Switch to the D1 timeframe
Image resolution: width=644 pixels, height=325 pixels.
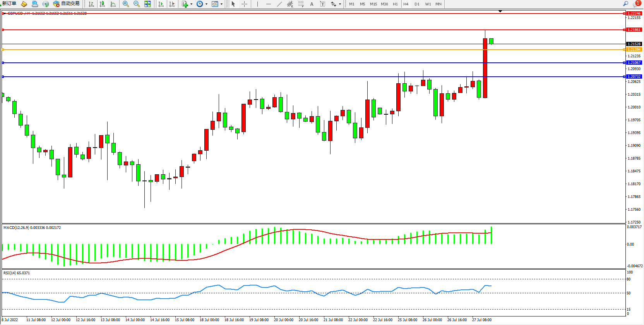(417, 4)
